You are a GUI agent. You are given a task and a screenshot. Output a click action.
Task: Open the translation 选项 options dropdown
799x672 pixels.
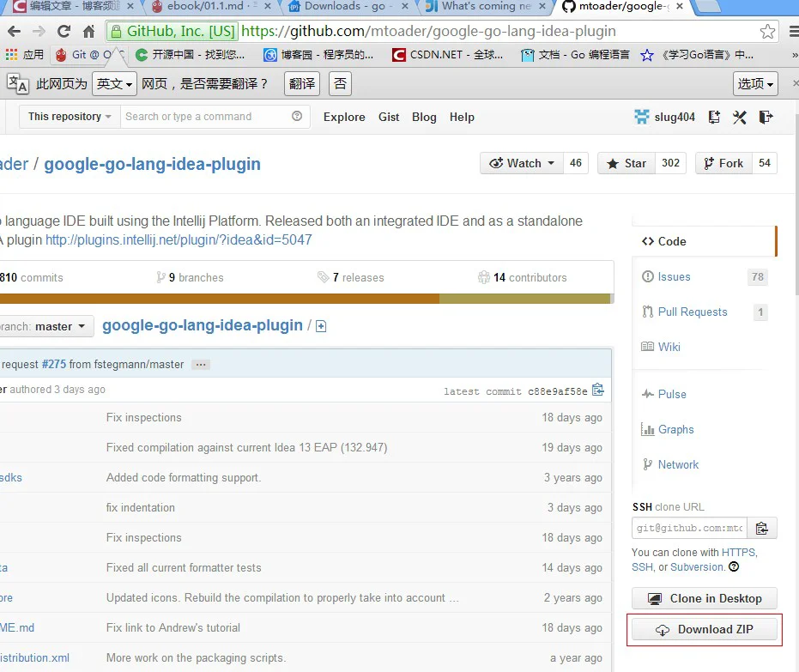755,83
